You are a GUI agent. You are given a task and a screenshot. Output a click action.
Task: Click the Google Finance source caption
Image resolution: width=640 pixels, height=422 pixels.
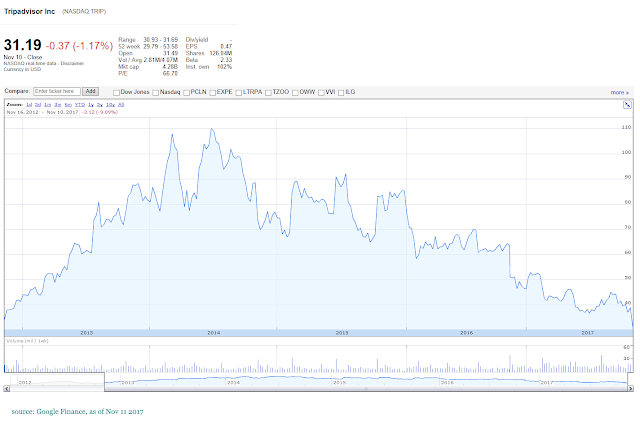coord(78,411)
